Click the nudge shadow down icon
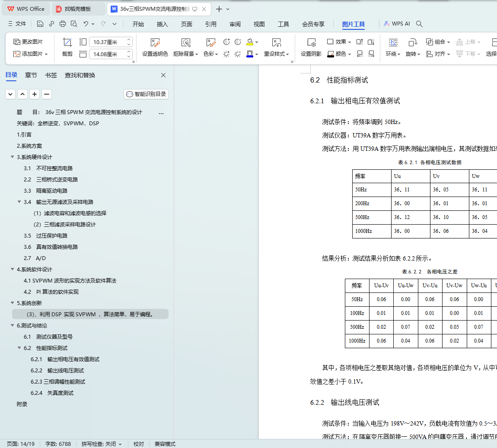This screenshot has height=448, width=497. pyautogui.click(x=371, y=42)
